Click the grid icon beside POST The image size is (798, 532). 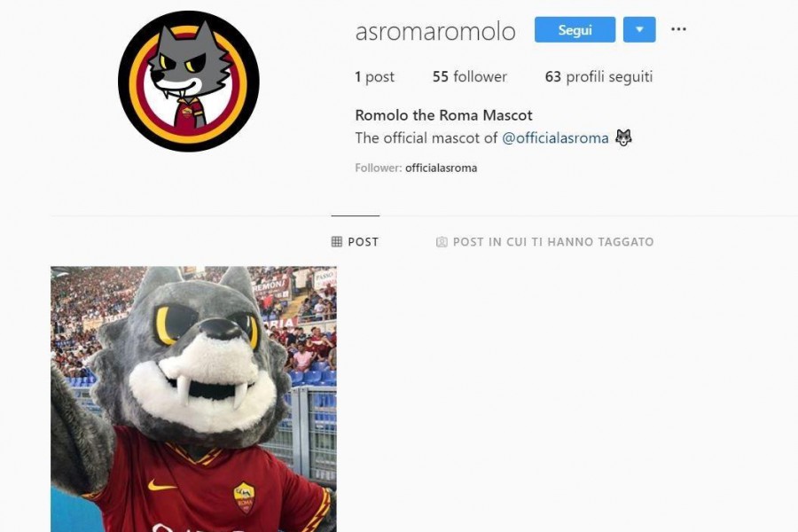(x=336, y=242)
